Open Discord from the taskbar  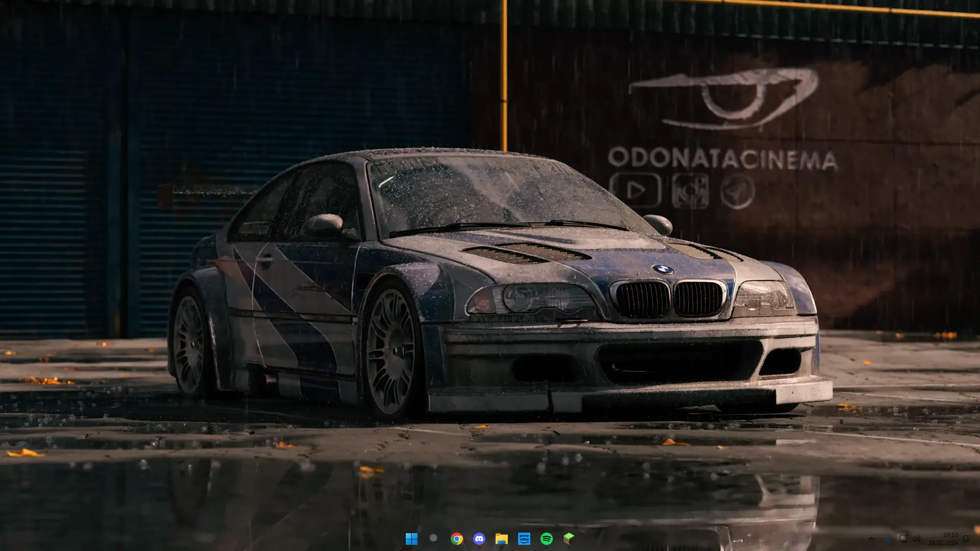pos(479,539)
